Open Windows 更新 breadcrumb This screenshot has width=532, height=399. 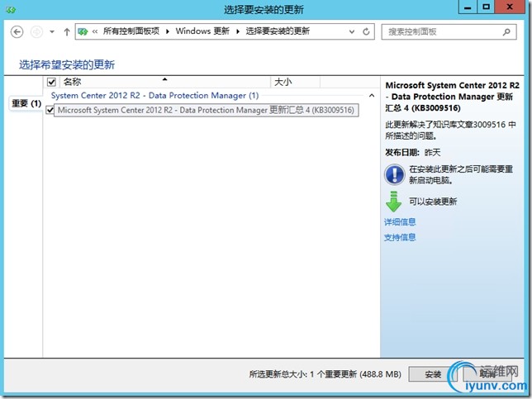202,31
